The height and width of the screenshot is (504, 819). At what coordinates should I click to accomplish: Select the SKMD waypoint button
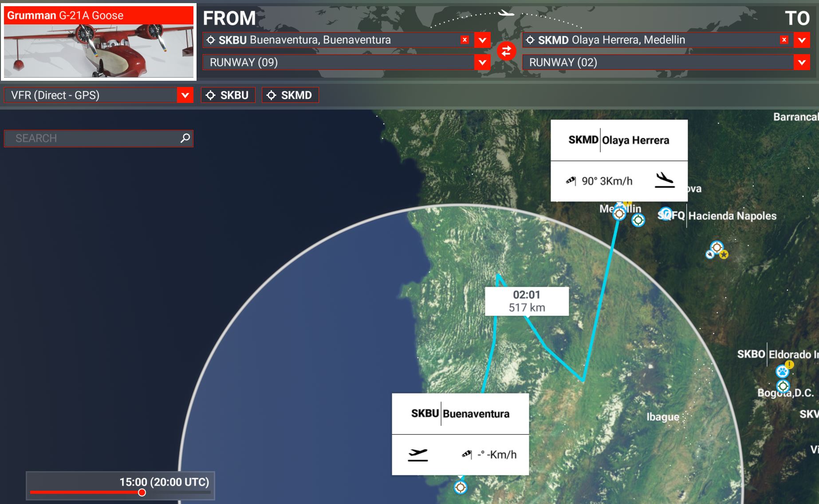(x=290, y=95)
